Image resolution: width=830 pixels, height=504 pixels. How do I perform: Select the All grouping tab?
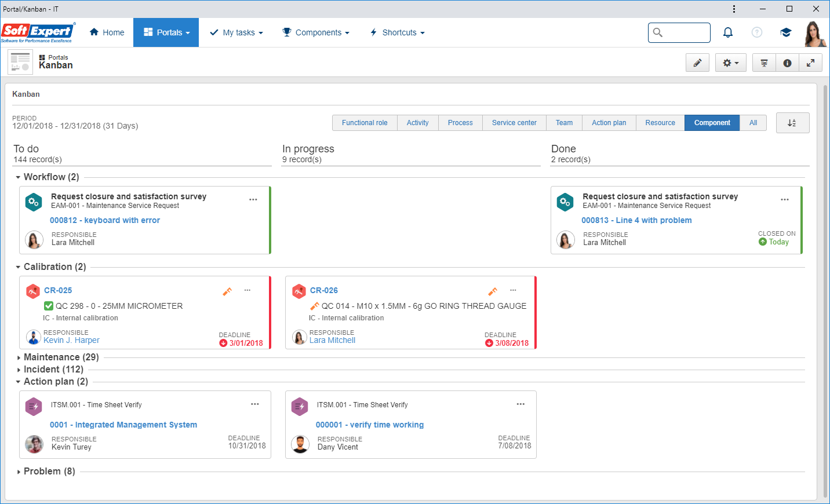[x=753, y=123]
